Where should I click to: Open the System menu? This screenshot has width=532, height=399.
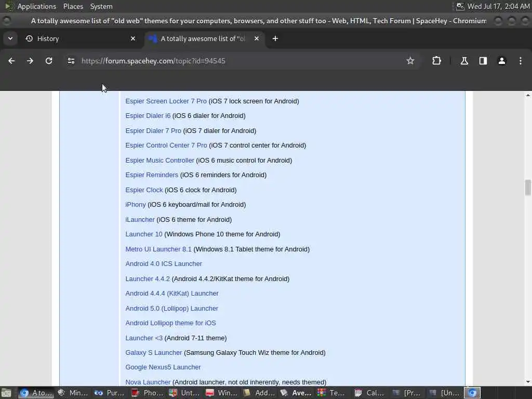click(101, 6)
